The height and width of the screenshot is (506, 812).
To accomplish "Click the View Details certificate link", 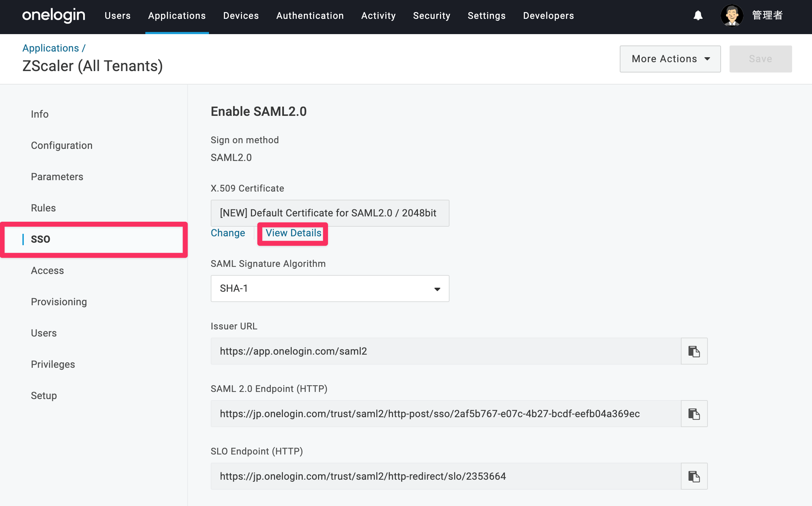I will 294,233.
